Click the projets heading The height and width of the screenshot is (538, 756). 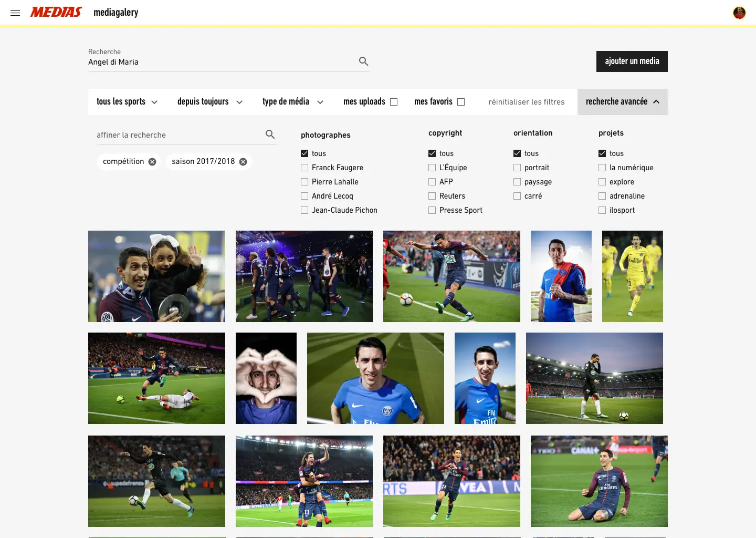click(611, 133)
